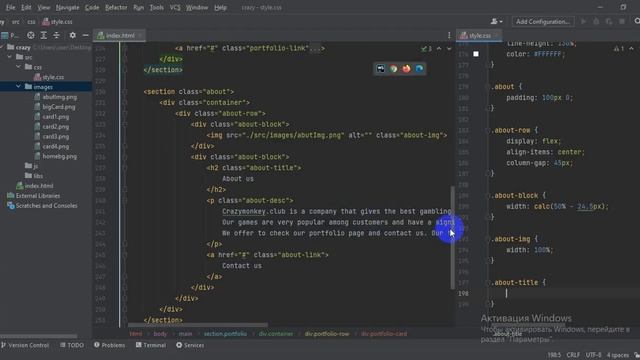This screenshot has height=360, width=640.
Task: Select External Libraries node
Action: (x=33, y=196)
